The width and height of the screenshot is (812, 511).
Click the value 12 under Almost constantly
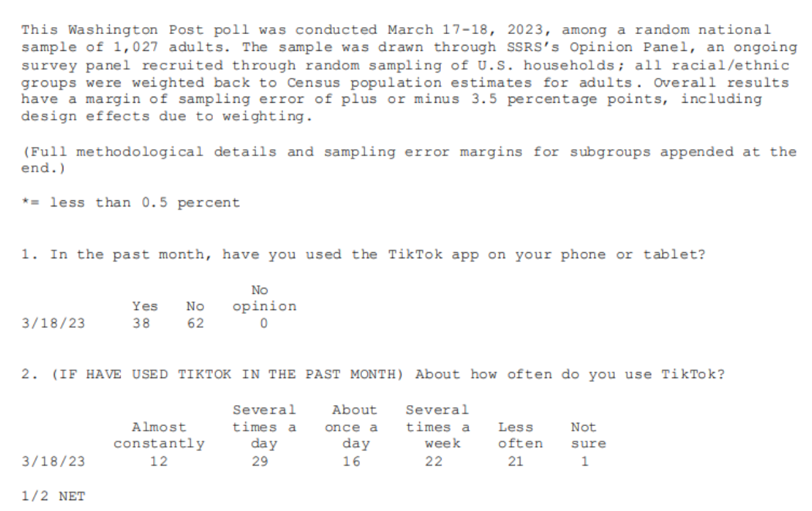click(159, 462)
